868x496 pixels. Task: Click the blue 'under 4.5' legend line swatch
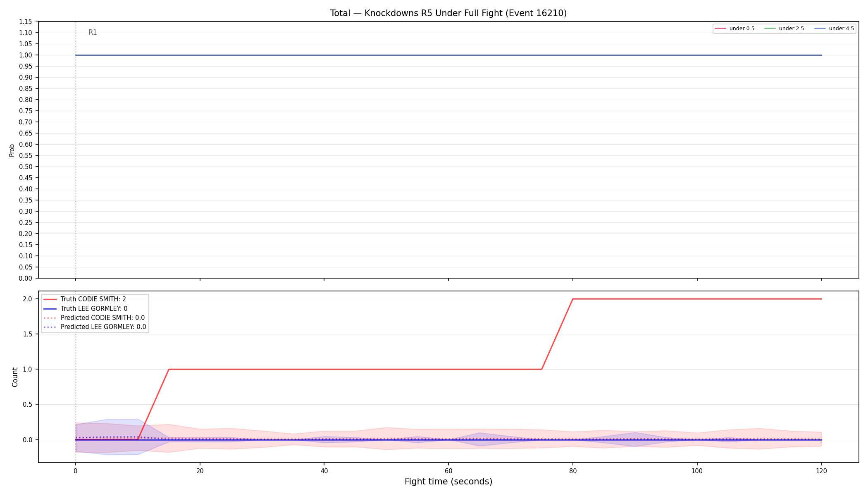[820, 29]
